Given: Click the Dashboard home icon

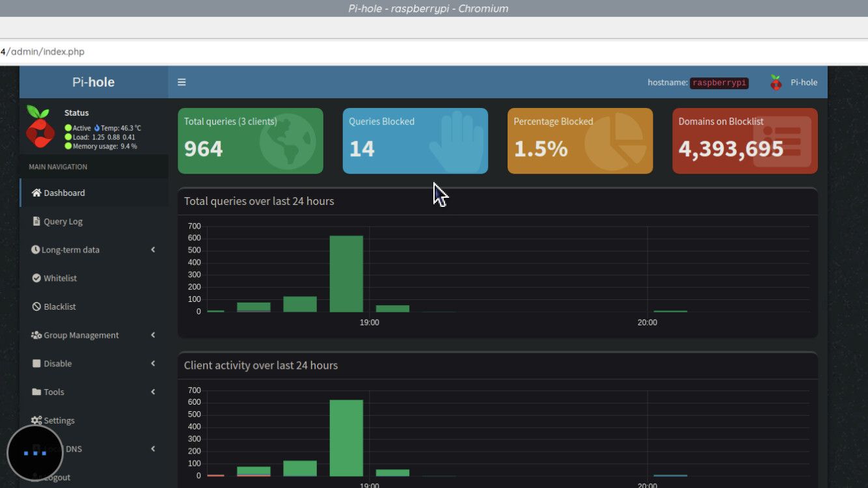Looking at the screenshot, I should pyautogui.click(x=36, y=193).
